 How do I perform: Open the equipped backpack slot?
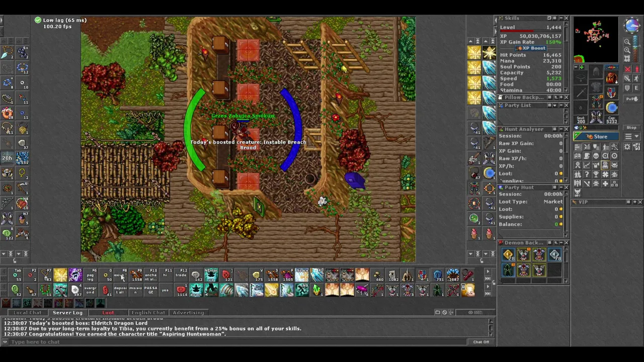tap(612, 77)
